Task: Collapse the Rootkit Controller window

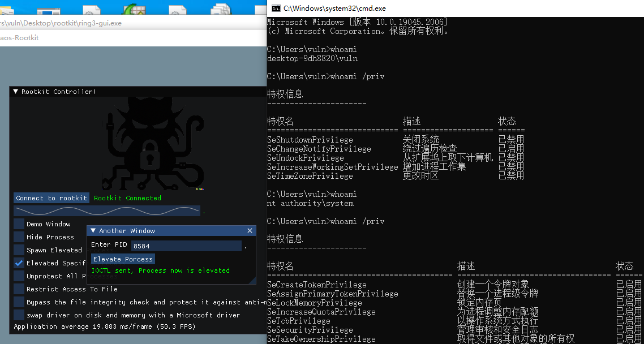Action: 16,92
